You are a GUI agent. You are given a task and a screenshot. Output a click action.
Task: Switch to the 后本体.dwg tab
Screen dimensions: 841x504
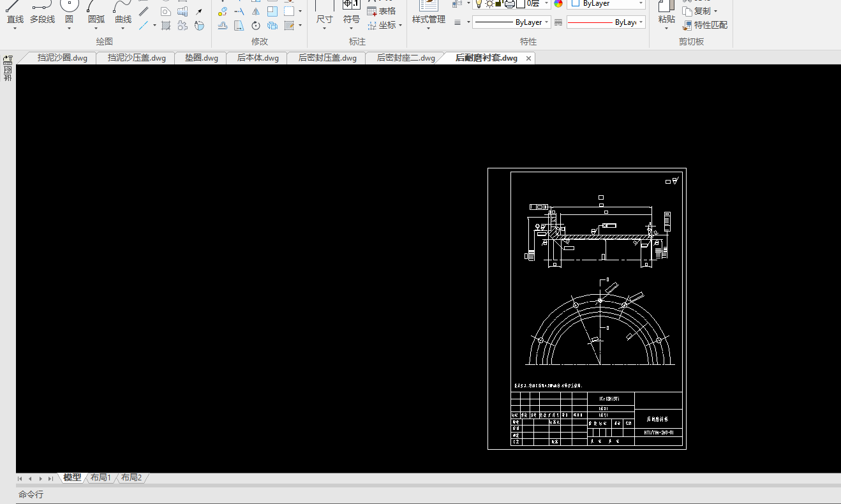tap(258, 58)
